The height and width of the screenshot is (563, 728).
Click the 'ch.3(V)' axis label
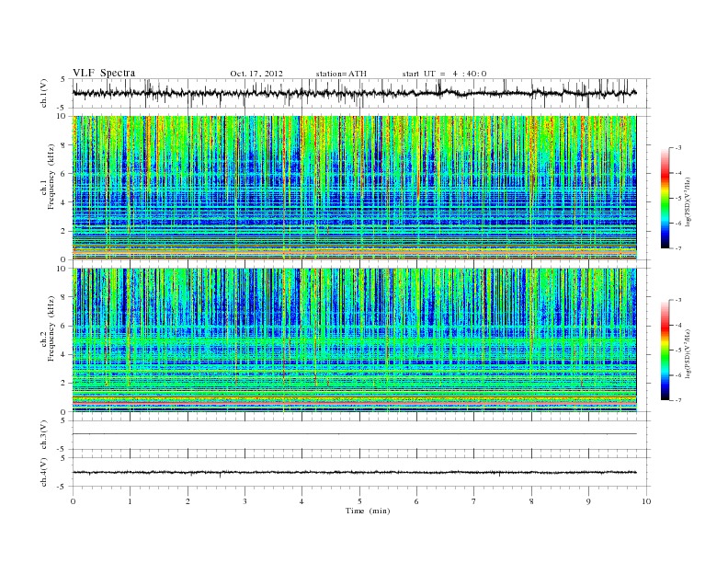44,435
